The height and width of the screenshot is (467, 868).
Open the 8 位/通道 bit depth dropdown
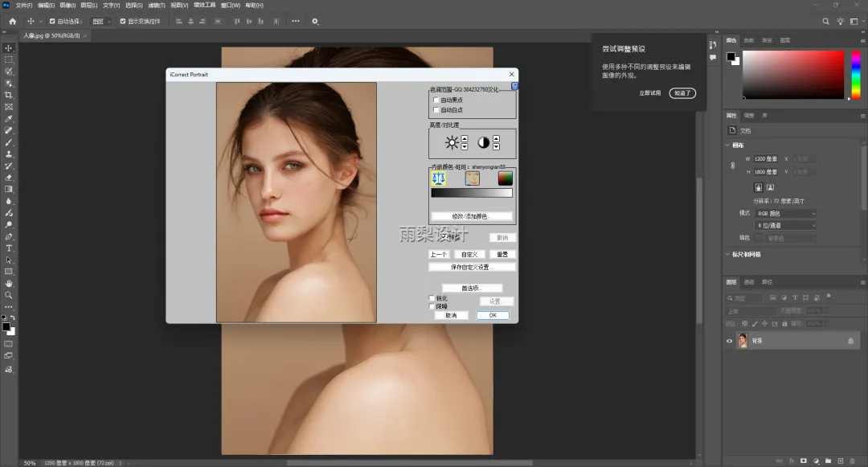click(785, 226)
